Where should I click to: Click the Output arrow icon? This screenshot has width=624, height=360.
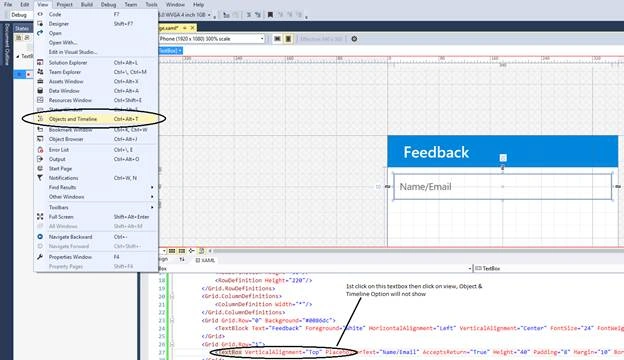40,159
